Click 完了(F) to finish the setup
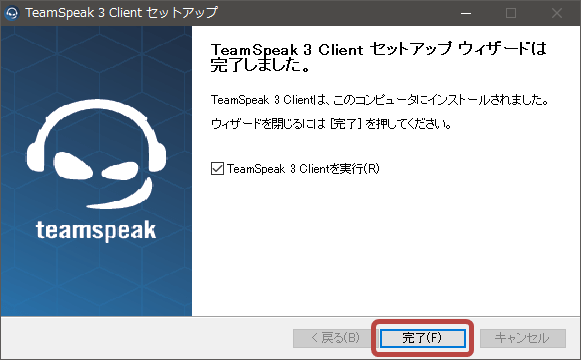The height and width of the screenshot is (360, 581). [x=422, y=338]
